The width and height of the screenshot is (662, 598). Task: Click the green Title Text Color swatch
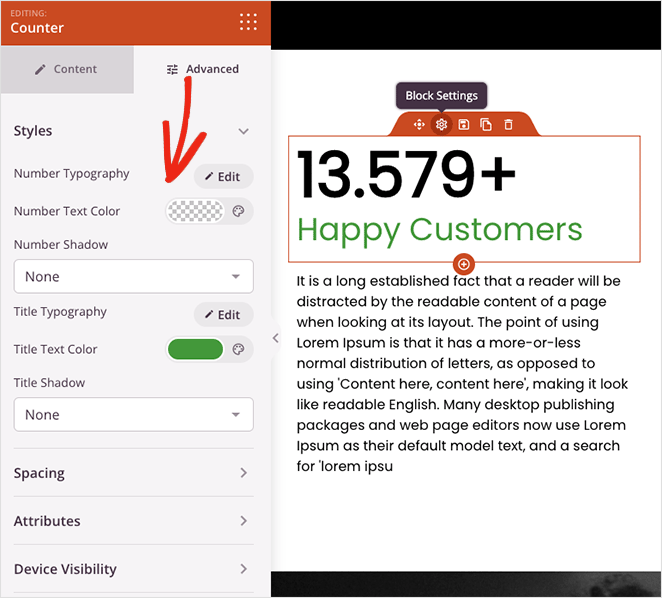click(x=195, y=349)
